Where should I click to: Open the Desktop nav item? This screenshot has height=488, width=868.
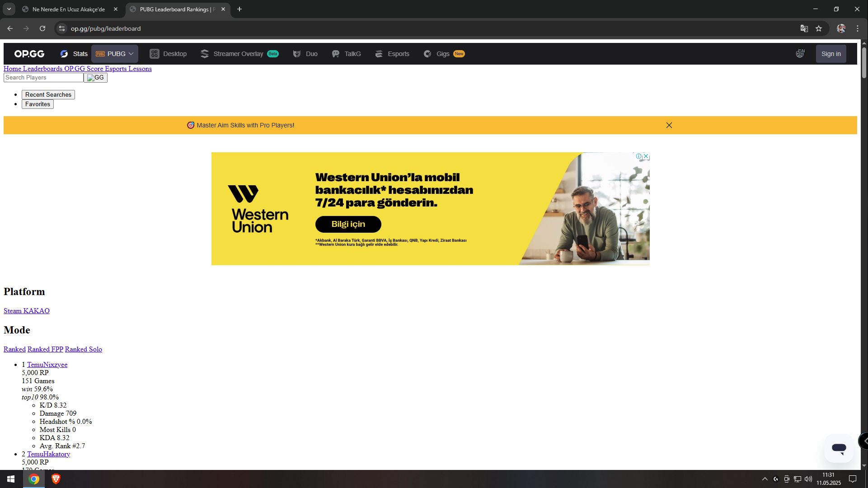click(x=168, y=54)
